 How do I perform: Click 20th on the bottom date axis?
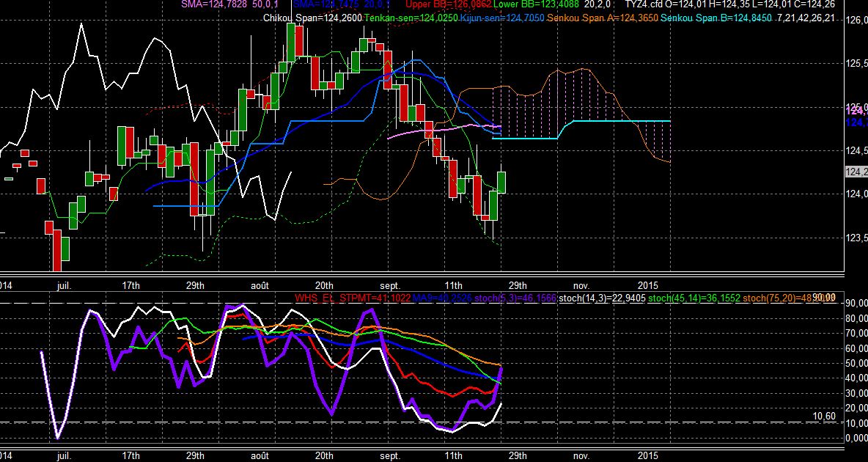pyautogui.click(x=324, y=455)
